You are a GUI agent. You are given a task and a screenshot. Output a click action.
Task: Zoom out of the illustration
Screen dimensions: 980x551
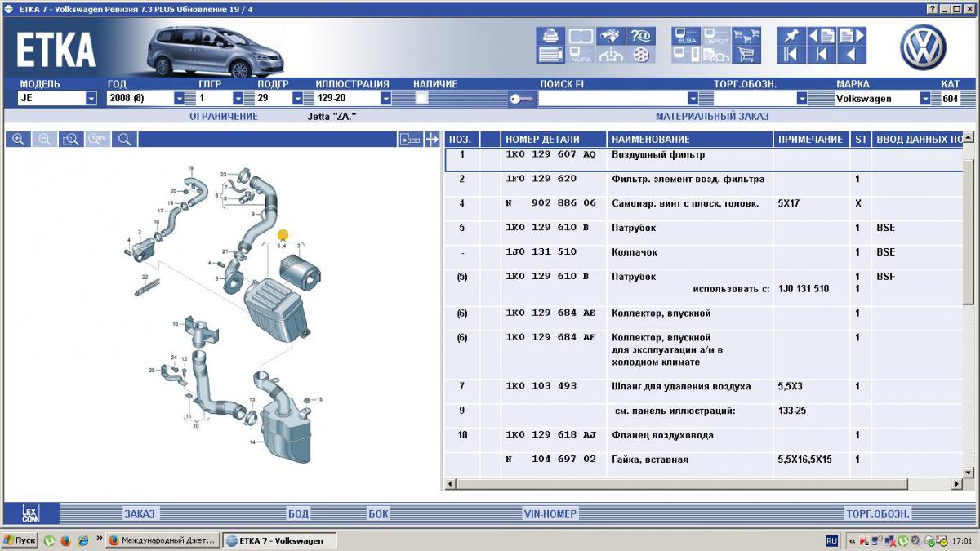[x=45, y=140]
